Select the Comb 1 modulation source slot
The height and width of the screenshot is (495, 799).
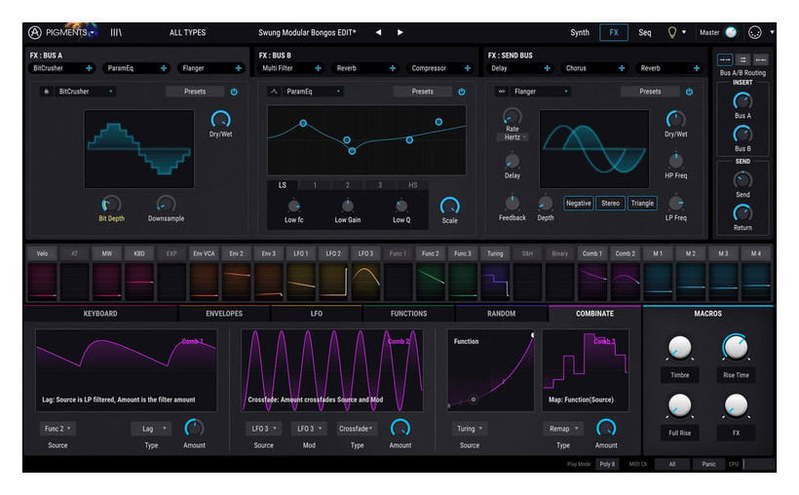coord(592,274)
